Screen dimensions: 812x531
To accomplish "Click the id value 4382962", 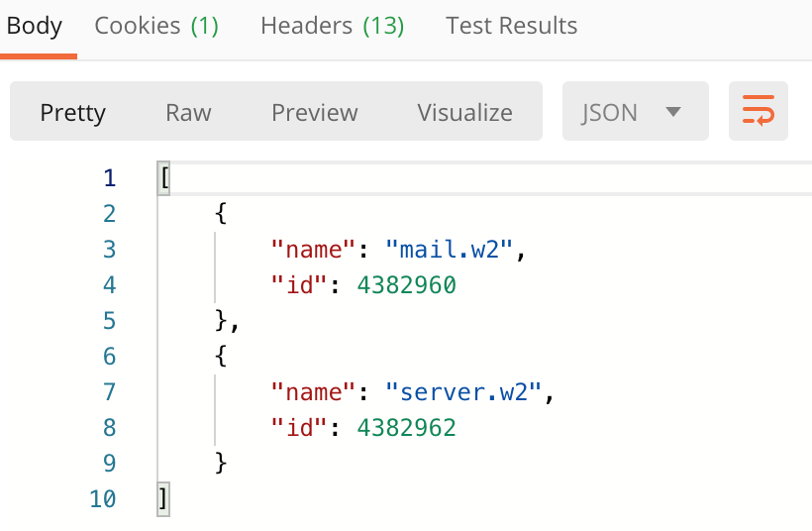I will (407, 428).
